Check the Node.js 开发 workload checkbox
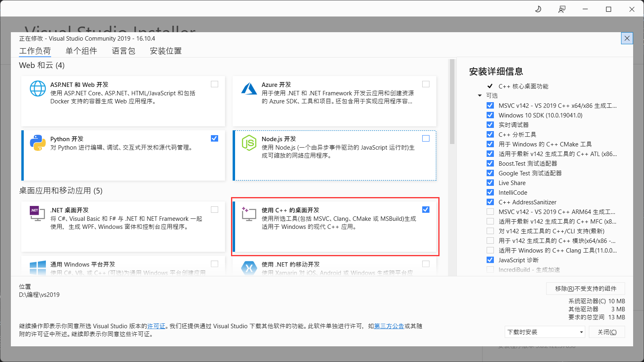The height and width of the screenshot is (362, 644). point(426,138)
